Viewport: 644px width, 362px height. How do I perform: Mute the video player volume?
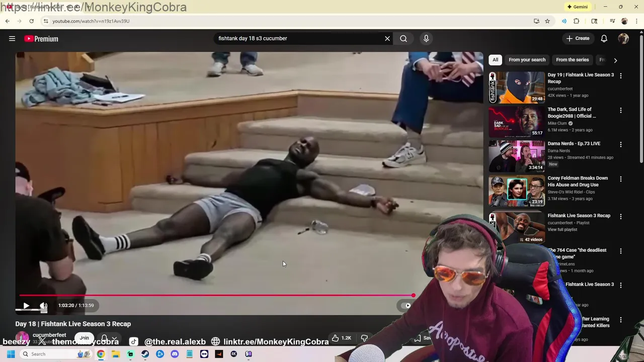(x=44, y=305)
